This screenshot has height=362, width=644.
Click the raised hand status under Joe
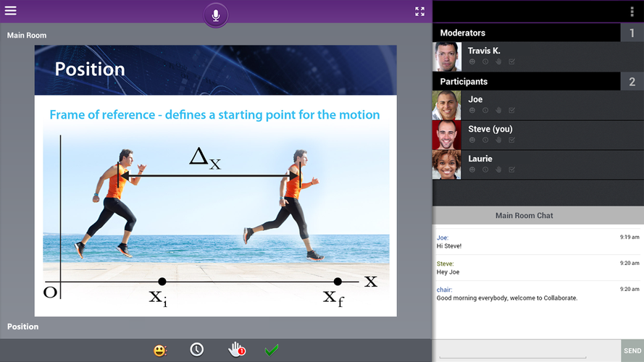[498, 110]
